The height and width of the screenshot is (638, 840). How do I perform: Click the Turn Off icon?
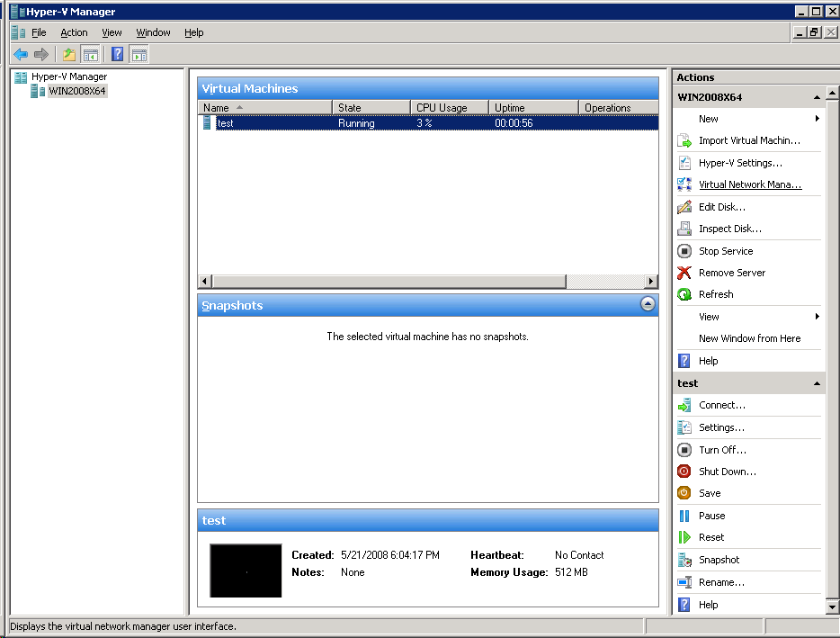pos(684,450)
